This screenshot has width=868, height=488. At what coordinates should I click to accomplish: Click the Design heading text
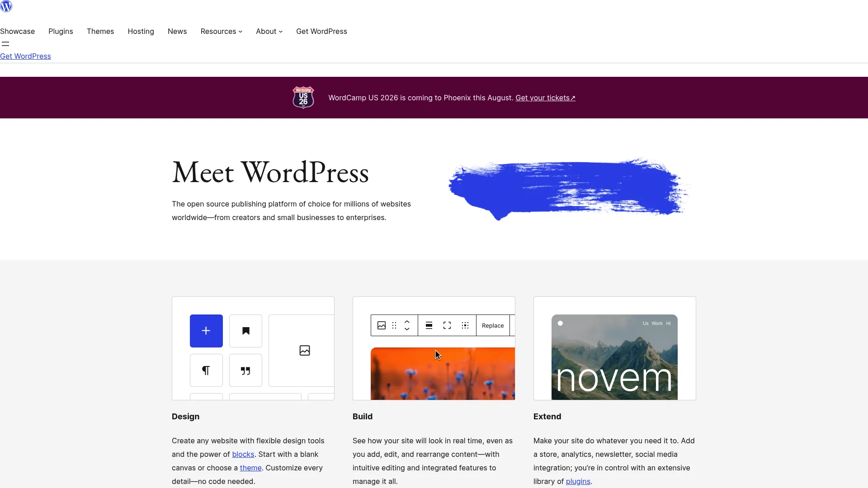(x=185, y=417)
